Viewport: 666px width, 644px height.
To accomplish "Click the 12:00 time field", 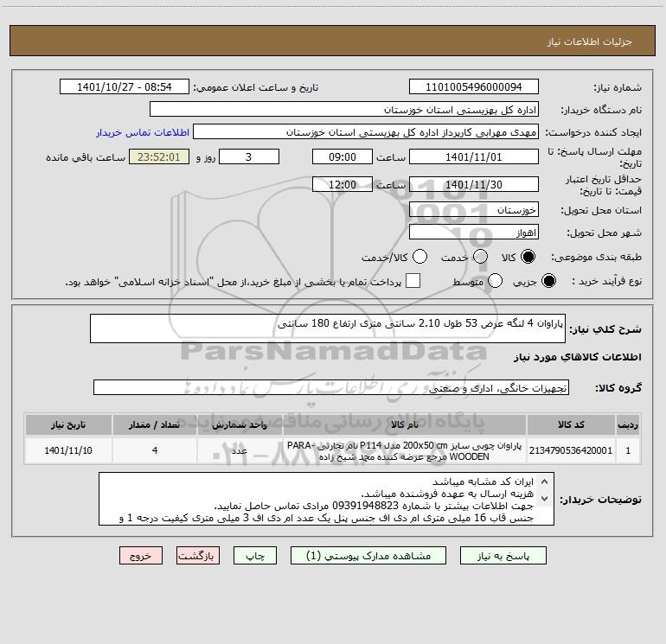I will pyautogui.click(x=343, y=185).
